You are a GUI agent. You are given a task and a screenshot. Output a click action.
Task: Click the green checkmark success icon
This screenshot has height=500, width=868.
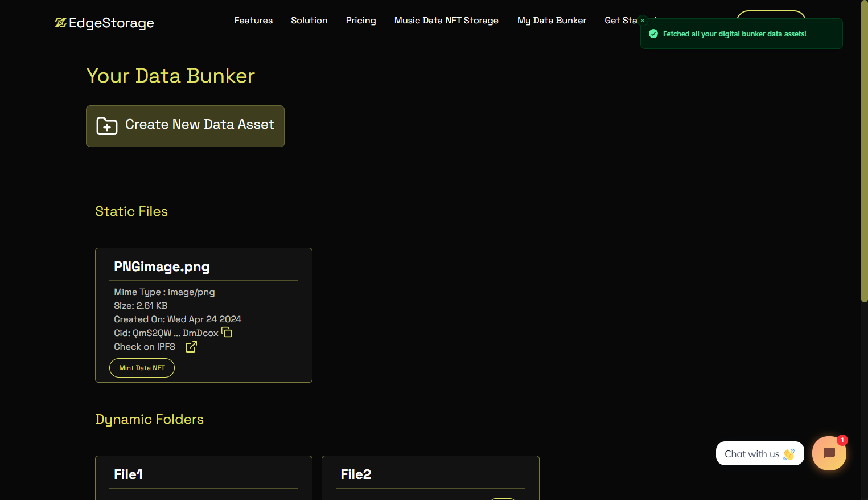(653, 34)
